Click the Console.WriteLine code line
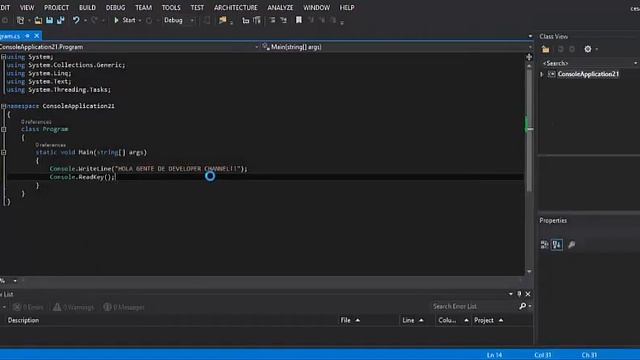The height and width of the screenshot is (360, 640). (x=149, y=169)
